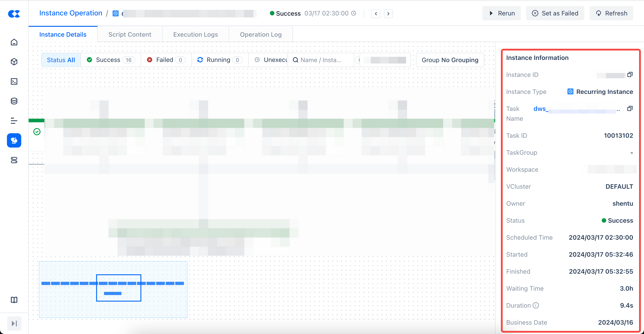The height and width of the screenshot is (334, 644).
Task: Click the Duration info icon
Action: click(x=536, y=306)
